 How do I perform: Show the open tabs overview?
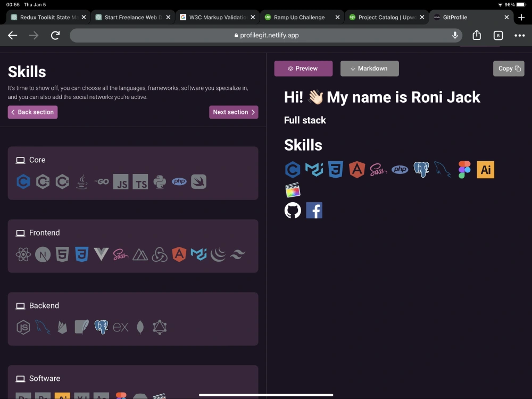(x=498, y=35)
